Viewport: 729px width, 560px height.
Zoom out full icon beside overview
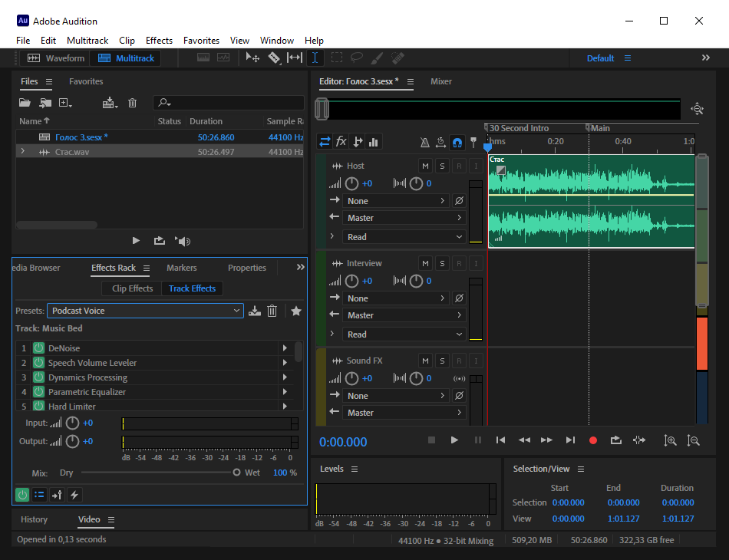point(697,109)
